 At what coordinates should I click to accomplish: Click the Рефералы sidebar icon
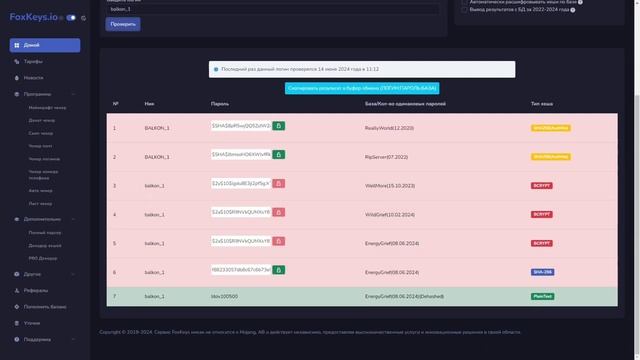tap(17, 291)
